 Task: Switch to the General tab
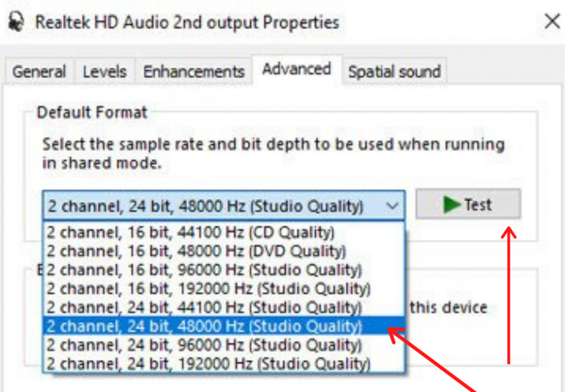pos(38,71)
